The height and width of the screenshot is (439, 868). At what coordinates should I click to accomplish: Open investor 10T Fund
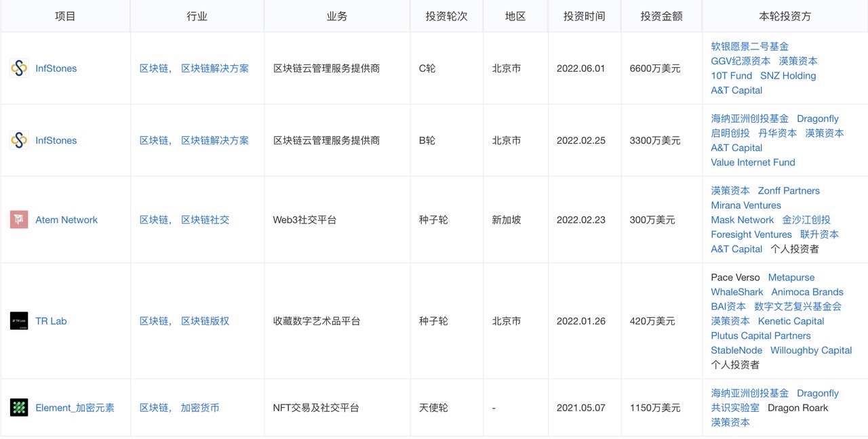pyautogui.click(x=732, y=76)
